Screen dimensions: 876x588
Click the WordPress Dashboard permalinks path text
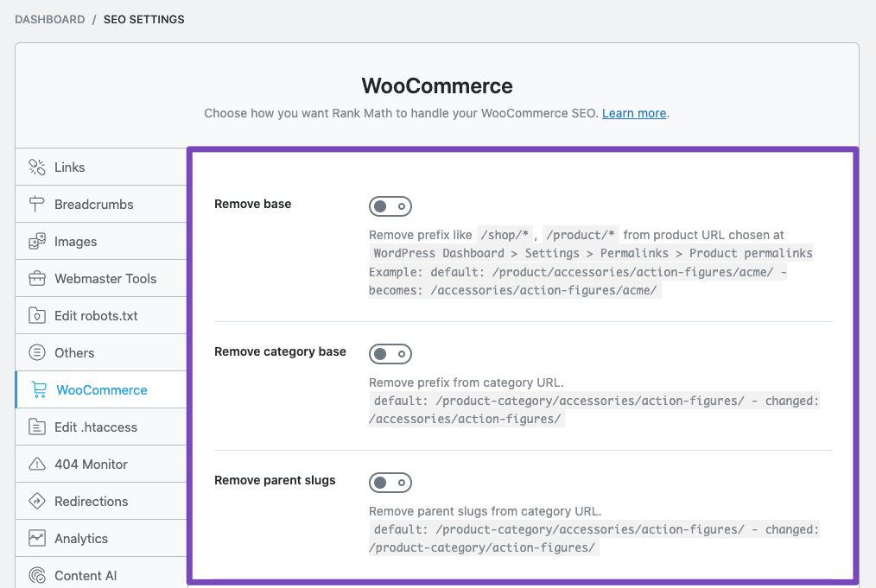click(593, 253)
